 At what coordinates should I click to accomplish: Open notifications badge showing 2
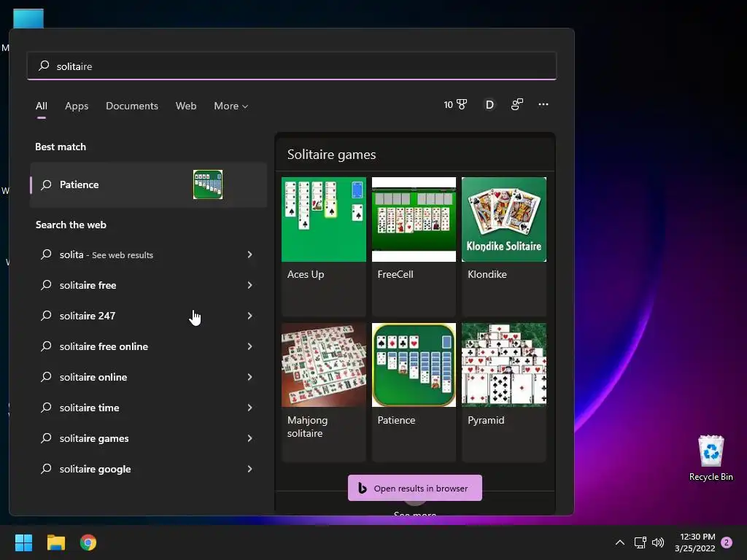[x=727, y=542]
